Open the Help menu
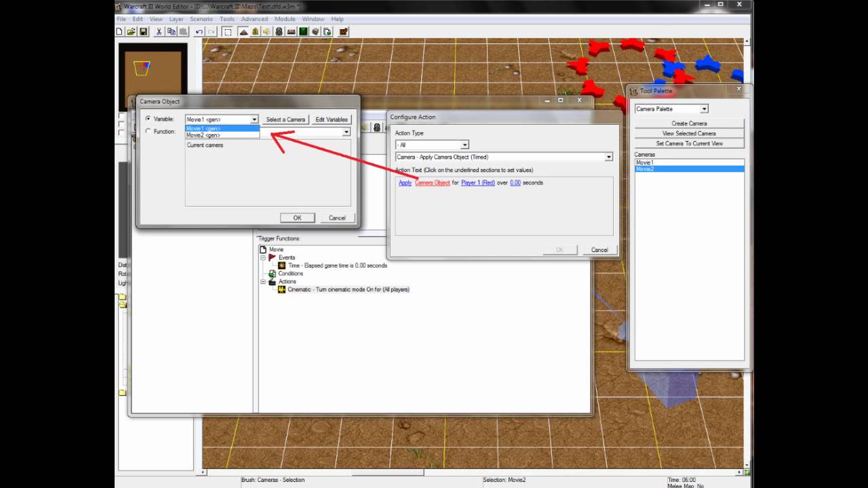 (337, 19)
